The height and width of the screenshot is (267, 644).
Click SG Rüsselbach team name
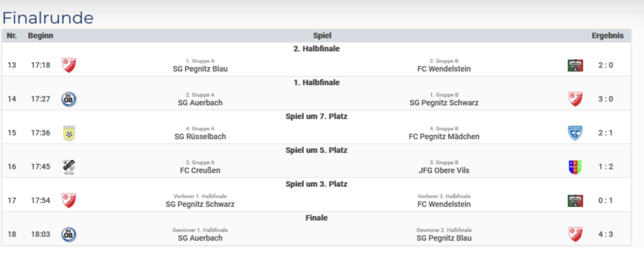point(200,136)
